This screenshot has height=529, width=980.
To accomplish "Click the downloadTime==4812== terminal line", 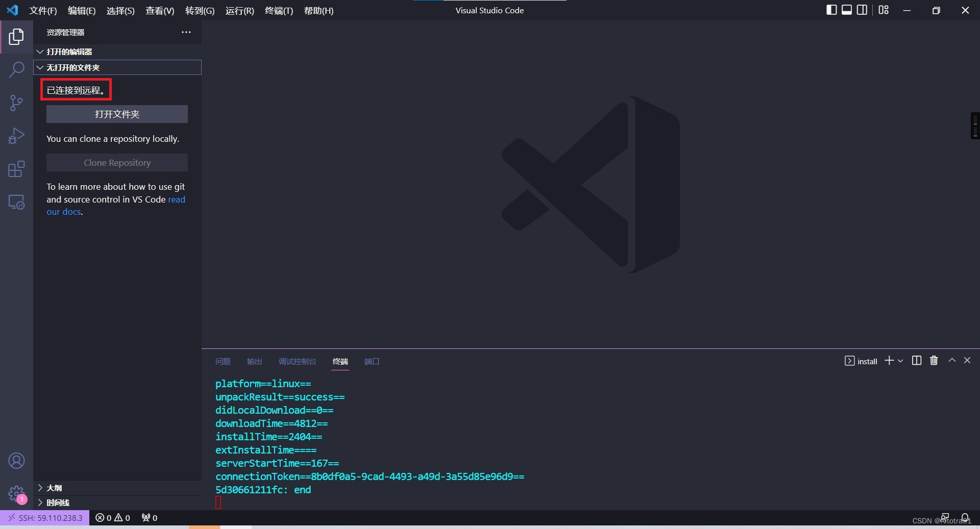I will [272, 423].
